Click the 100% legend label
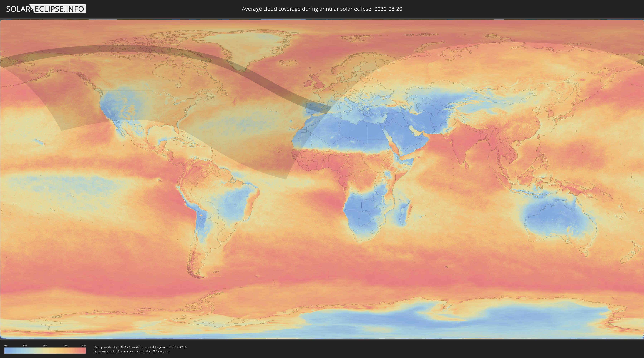 tap(83, 345)
